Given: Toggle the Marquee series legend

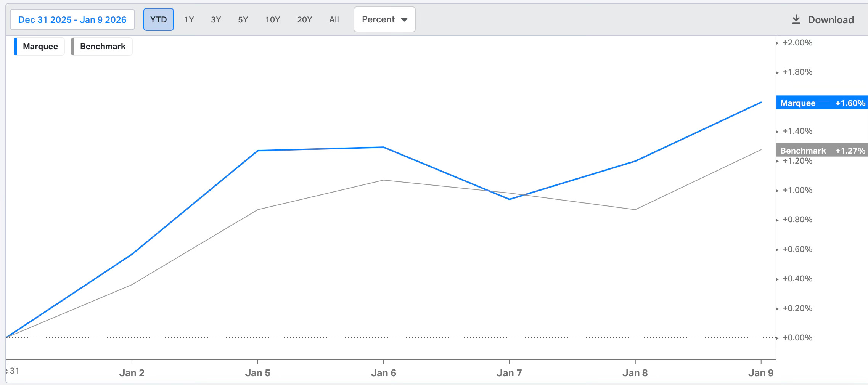Looking at the screenshot, I should click(39, 47).
